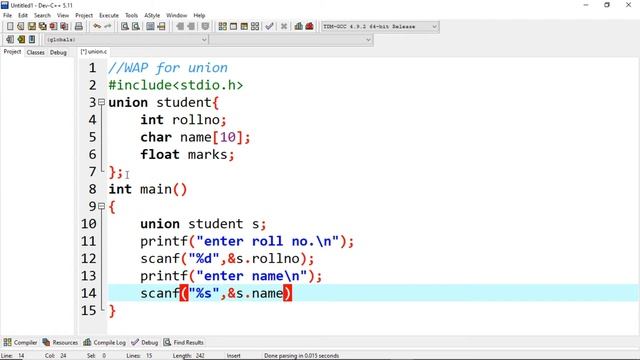Screen dimensions: 640x360
Task: Click the Compile & Run toolbar icon
Action: pos(244,27)
